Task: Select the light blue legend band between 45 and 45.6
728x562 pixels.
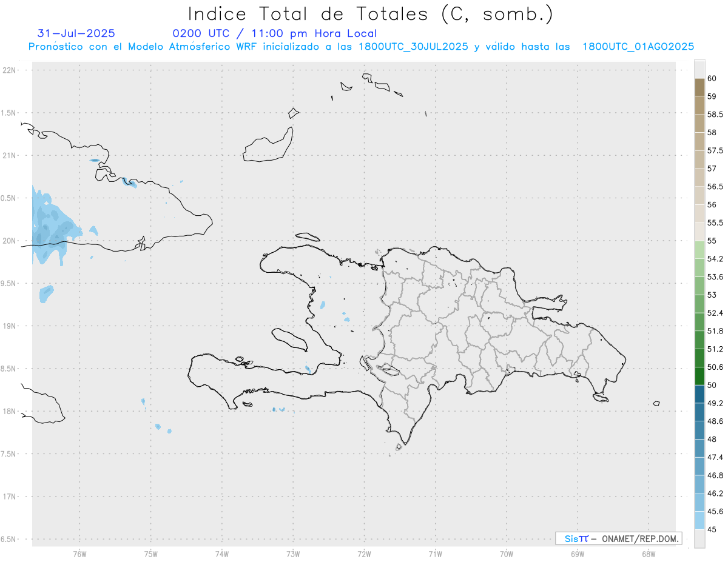Action: 699,520
